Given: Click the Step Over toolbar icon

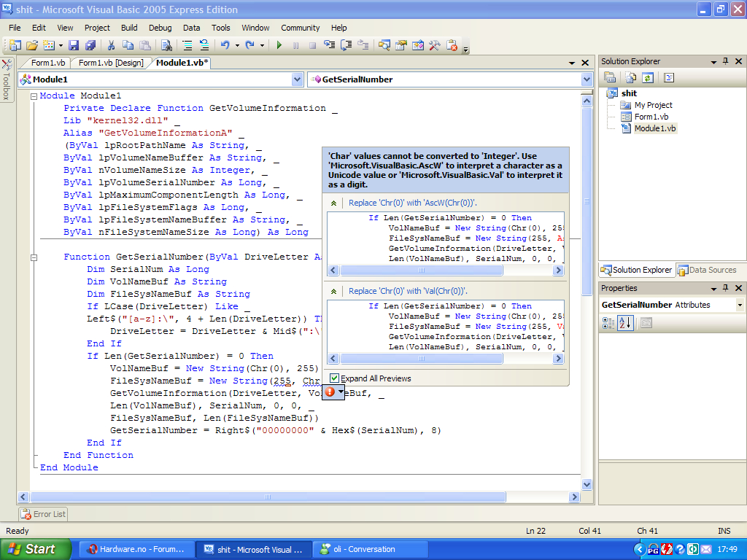Looking at the screenshot, I should click(347, 45).
